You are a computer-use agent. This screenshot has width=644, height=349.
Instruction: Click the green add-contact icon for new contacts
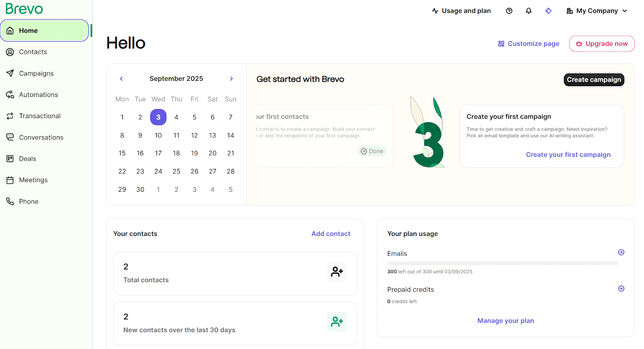click(x=336, y=322)
